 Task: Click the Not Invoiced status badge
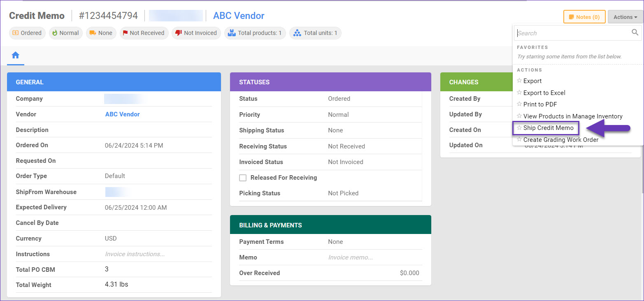coord(196,33)
